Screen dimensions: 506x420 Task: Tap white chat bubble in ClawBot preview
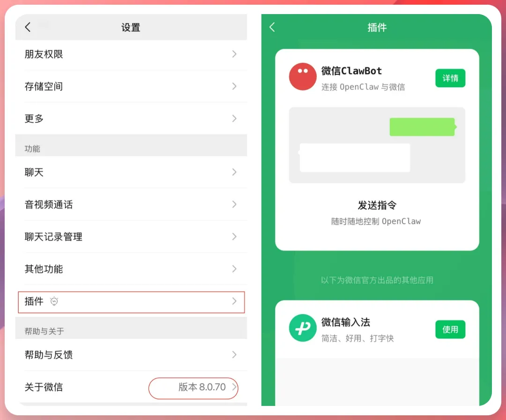354,158
